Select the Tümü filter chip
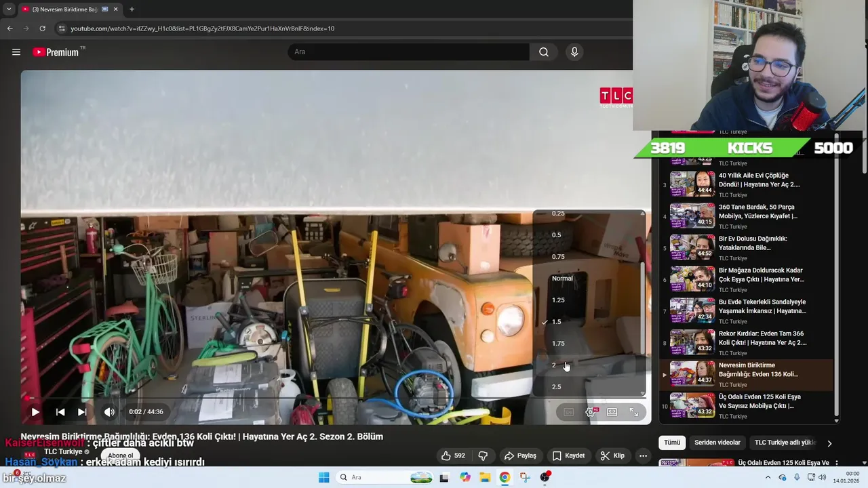Viewport: 868px width, 488px height. (672, 443)
